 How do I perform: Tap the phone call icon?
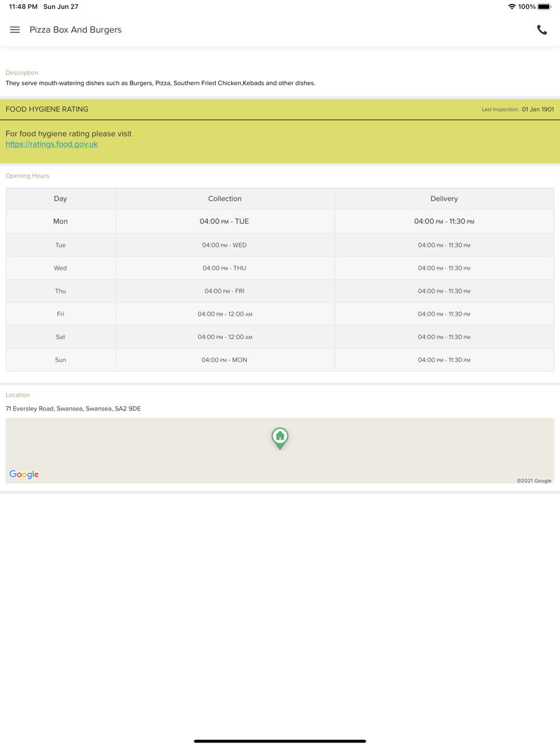click(542, 30)
